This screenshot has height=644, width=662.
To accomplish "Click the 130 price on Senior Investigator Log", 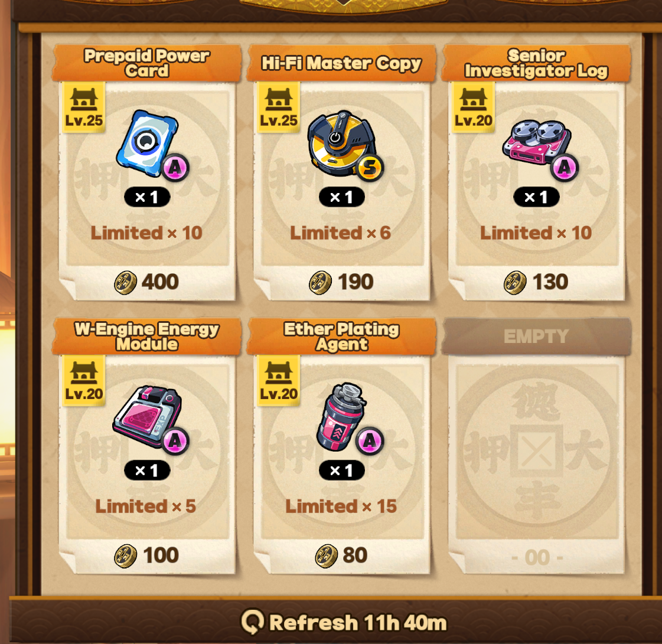I will tap(550, 282).
